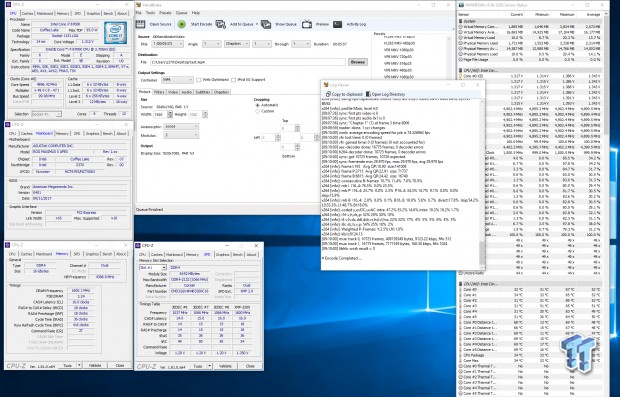Click the Intel Core i7 logo in CPU-Z

(115, 32)
